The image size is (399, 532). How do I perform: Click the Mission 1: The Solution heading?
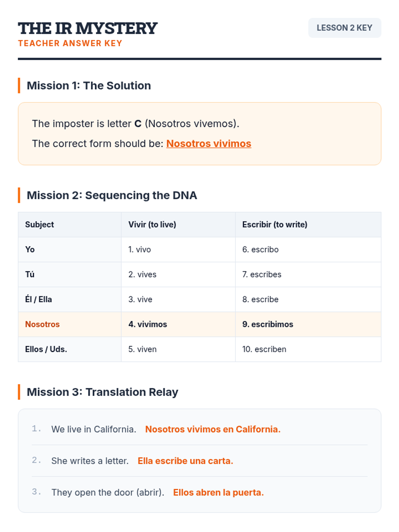pyautogui.click(x=89, y=86)
